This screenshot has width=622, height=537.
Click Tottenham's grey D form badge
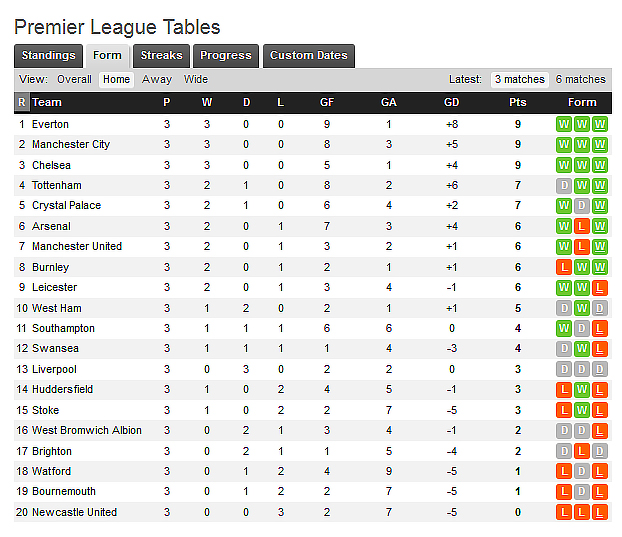click(564, 185)
